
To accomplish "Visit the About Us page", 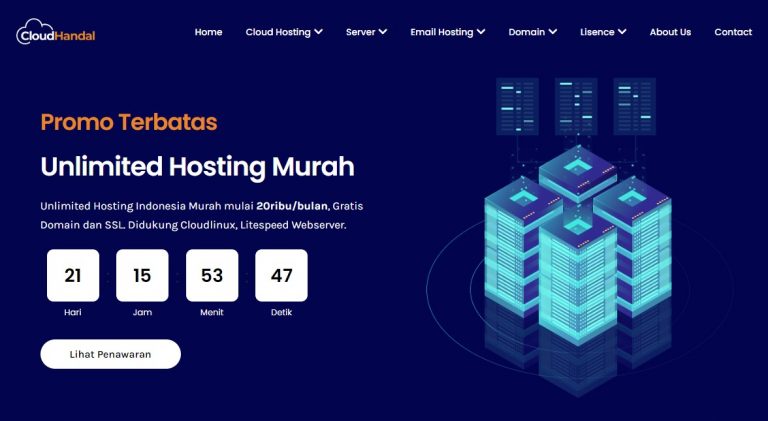I will [670, 32].
